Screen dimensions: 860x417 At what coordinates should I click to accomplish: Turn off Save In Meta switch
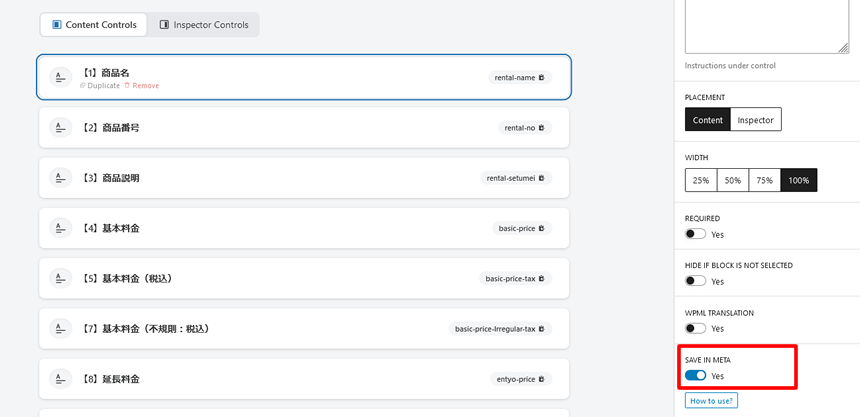pyautogui.click(x=695, y=375)
